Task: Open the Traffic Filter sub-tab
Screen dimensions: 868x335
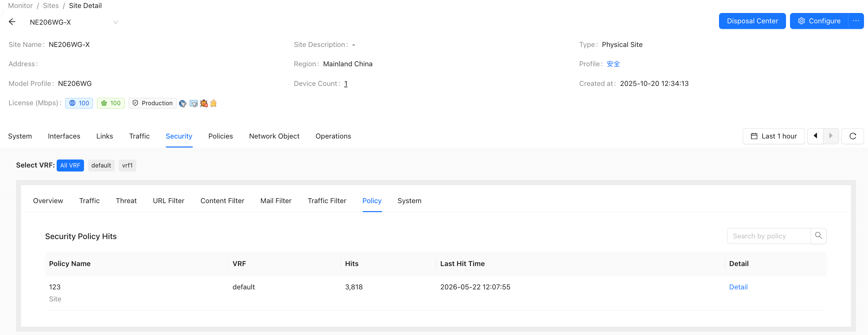Action: [x=327, y=201]
